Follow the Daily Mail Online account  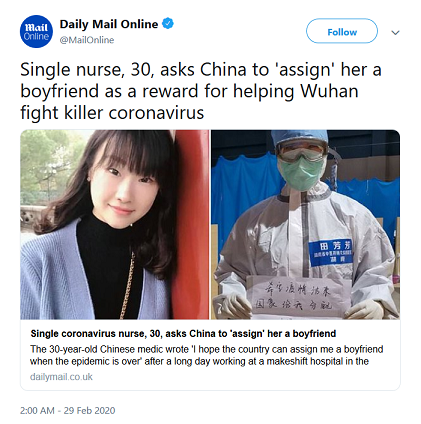coord(342,31)
